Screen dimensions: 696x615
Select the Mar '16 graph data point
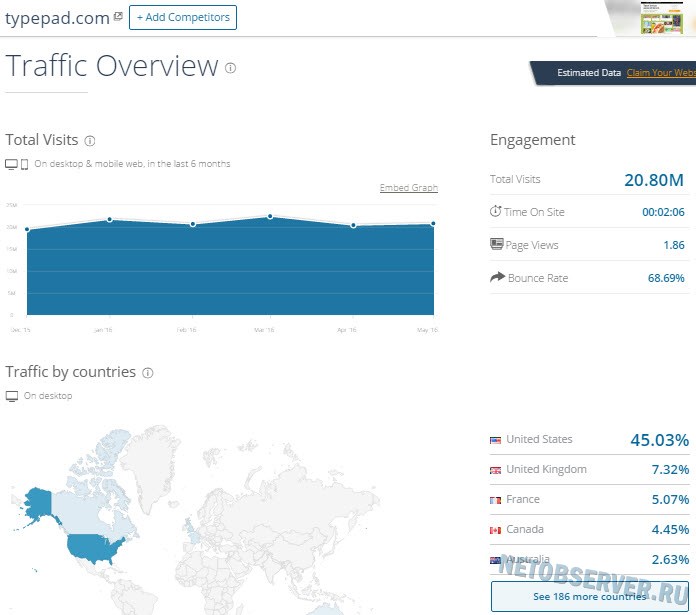click(270, 217)
